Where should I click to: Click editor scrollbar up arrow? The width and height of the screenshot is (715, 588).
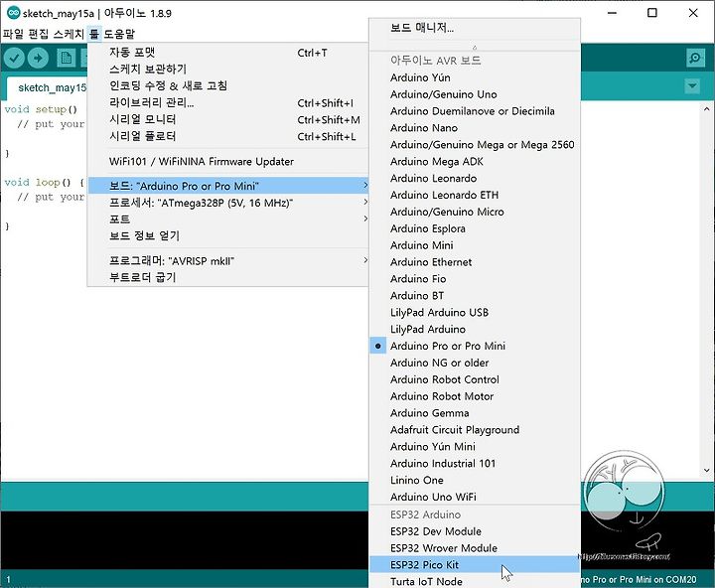[706, 109]
